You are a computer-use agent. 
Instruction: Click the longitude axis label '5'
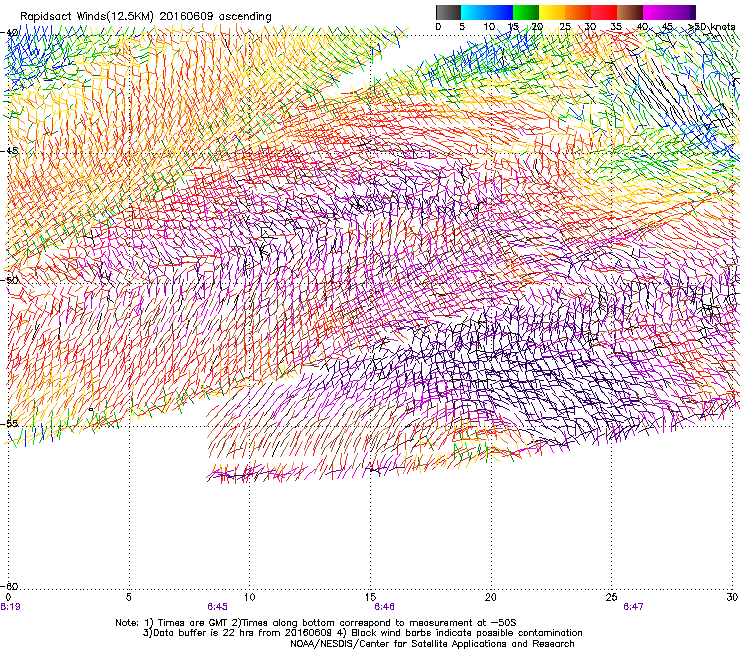(128, 597)
